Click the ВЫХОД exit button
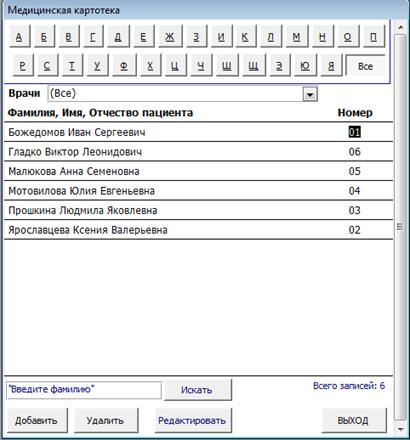Screen dimensions: 410x440 tap(353, 420)
